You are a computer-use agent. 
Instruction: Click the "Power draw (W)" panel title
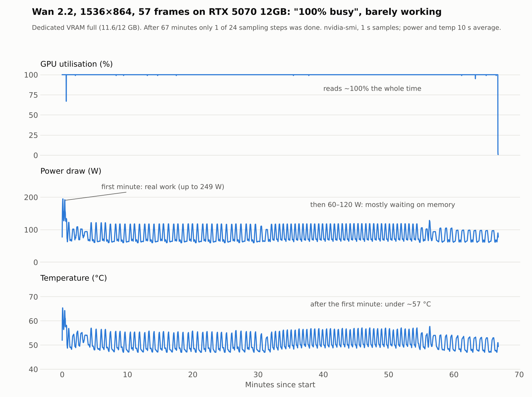click(x=71, y=171)
